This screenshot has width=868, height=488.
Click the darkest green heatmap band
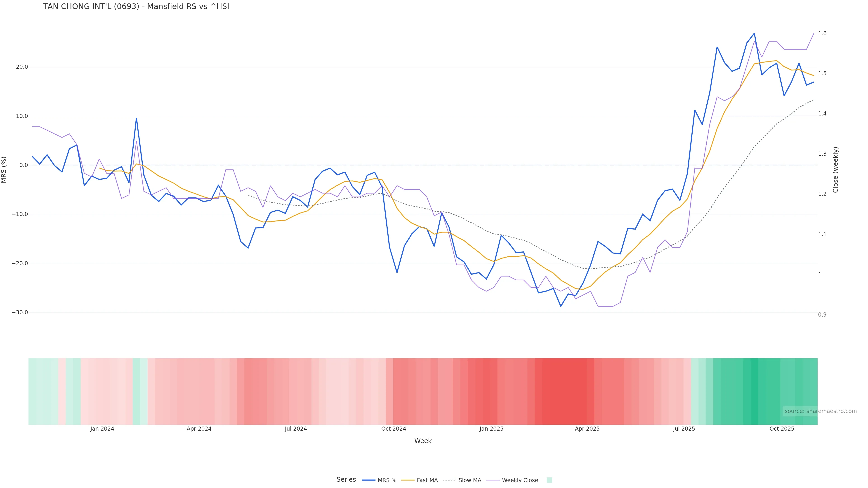tap(754, 391)
